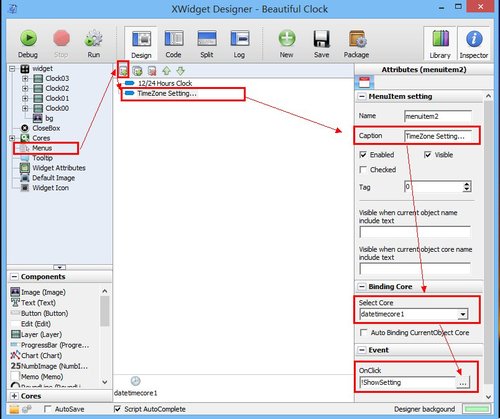The image size is (500, 419).
Task: Pick the Memo (Memo) component
Action: (x=42, y=377)
